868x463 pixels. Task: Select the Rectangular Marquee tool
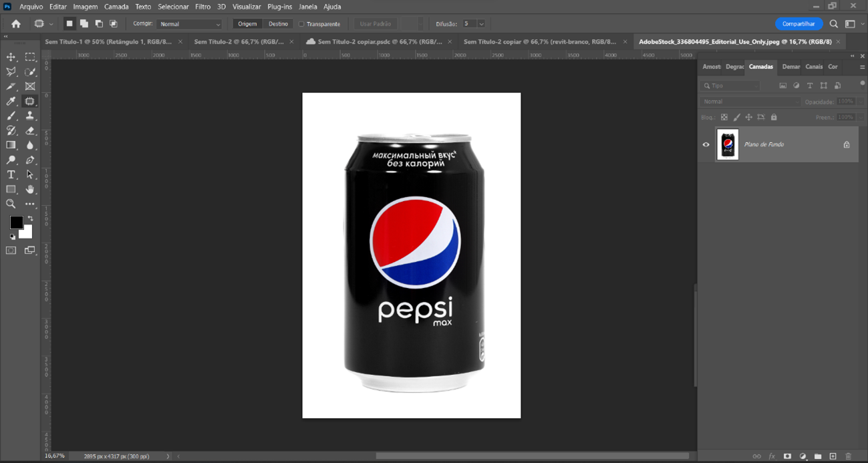(x=30, y=57)
